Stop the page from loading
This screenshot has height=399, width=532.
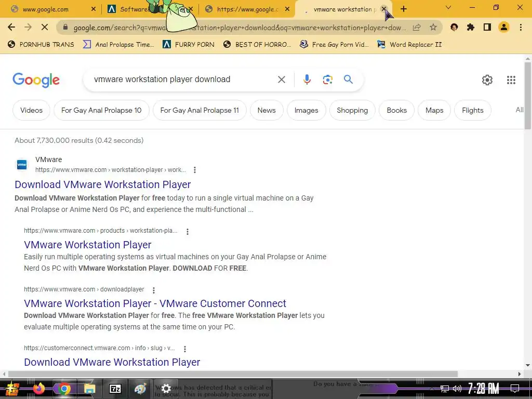tap(45, 27)
